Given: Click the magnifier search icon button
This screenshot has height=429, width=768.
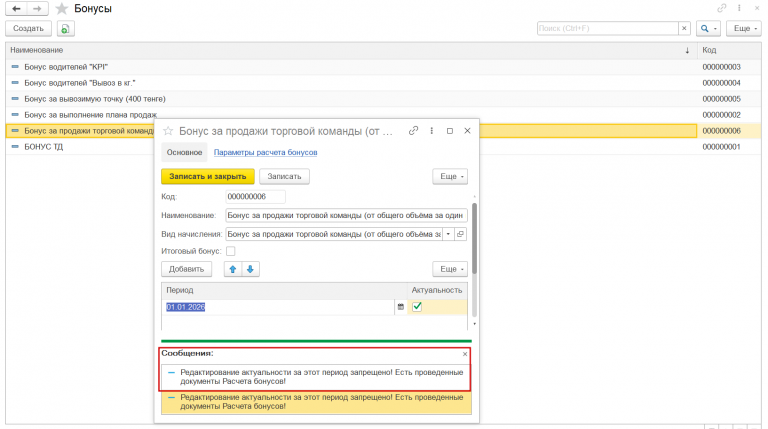Looking at the screenshot, I should pyautogui.click(x=708, y=28).
